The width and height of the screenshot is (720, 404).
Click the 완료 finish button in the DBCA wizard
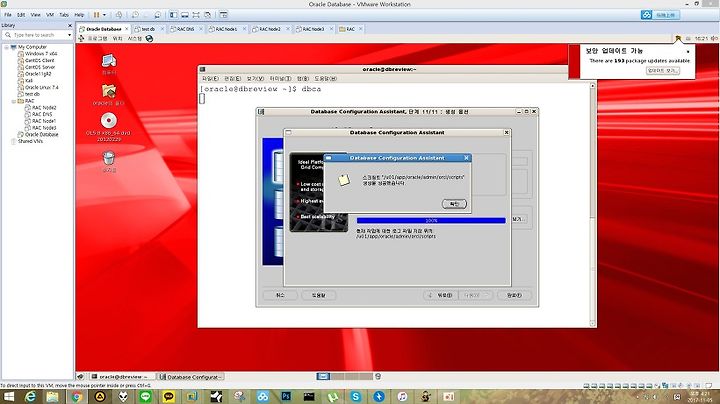[x=514, y=295]
